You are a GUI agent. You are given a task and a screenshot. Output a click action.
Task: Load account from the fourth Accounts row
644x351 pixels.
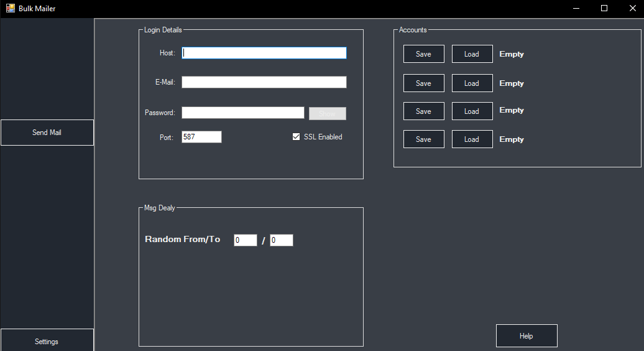tap(472, 139)
